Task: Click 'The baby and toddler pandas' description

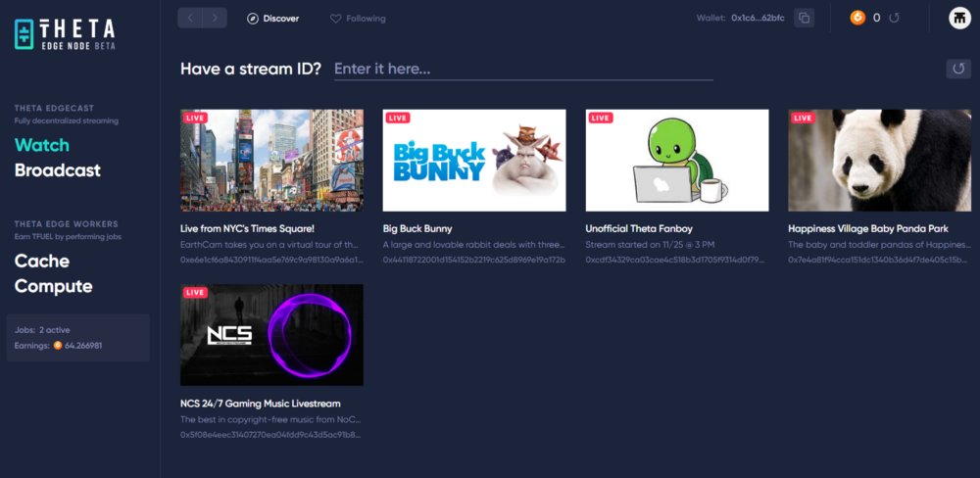Action: tap(879, 244)
